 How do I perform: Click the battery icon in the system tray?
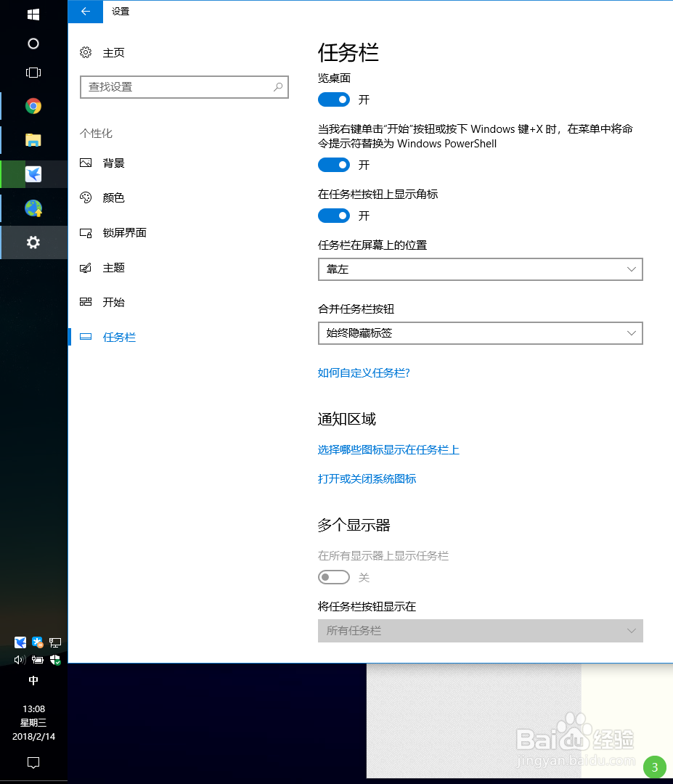[x=37, y=659]
